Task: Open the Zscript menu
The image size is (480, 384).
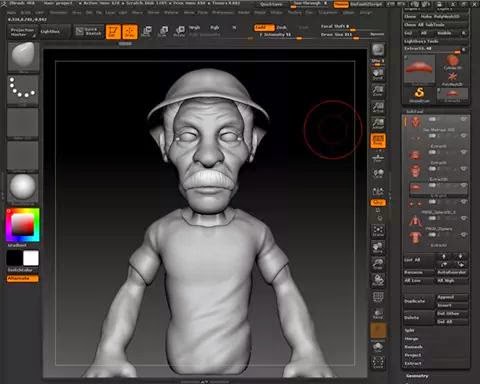Action: click(366, 12)
